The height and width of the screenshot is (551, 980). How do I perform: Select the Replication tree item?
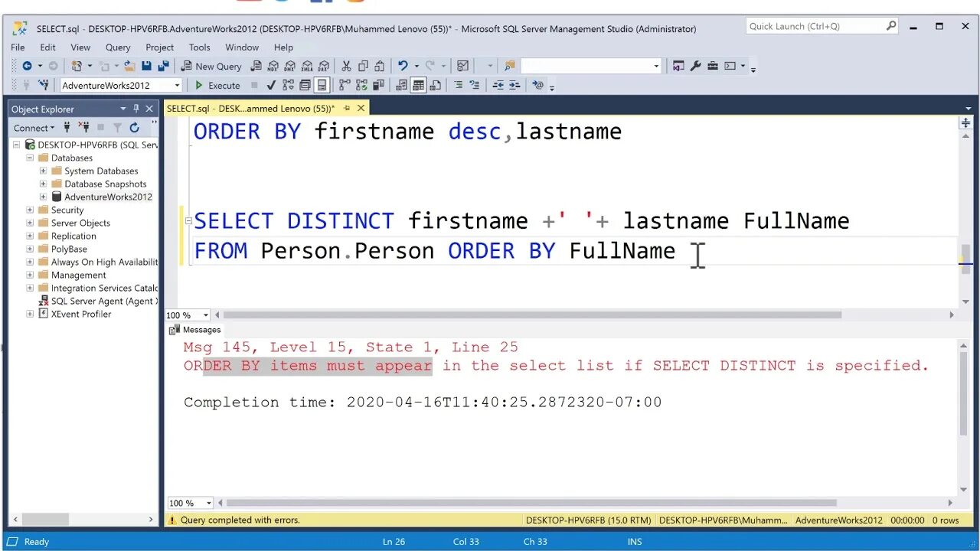coord(73,236)
